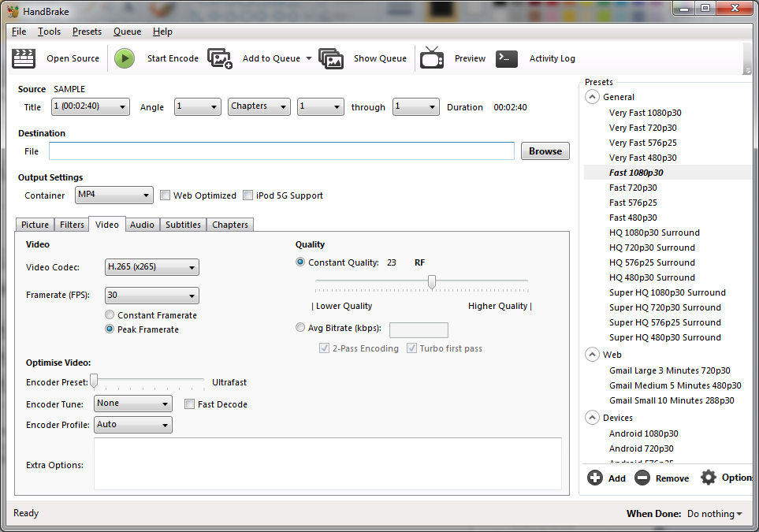
Task: Select the Android 1080p30 preset
Action: (x=643, y=433)
